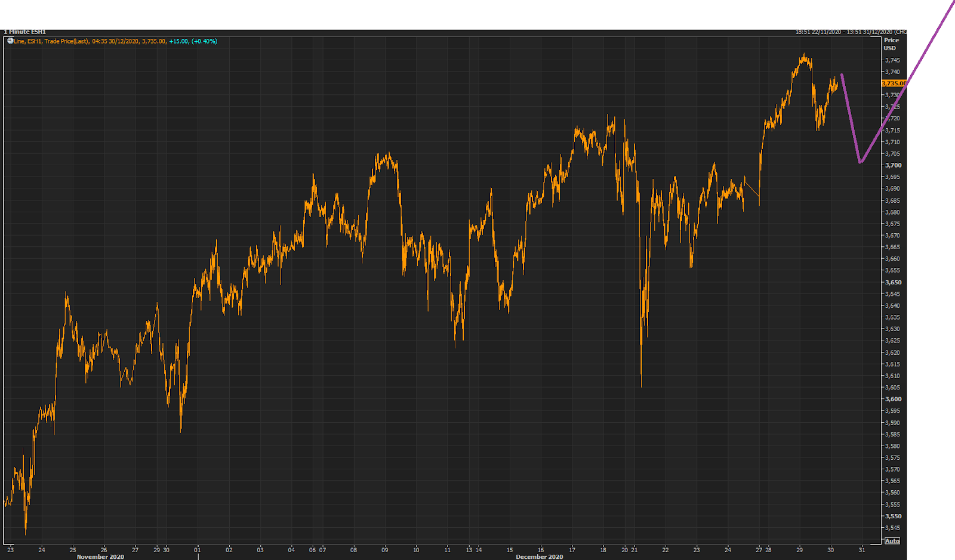This screenshot has width=955, height=560.
Task: Click the 1 Minute ESH1 chart title
Action: point(24,32)
